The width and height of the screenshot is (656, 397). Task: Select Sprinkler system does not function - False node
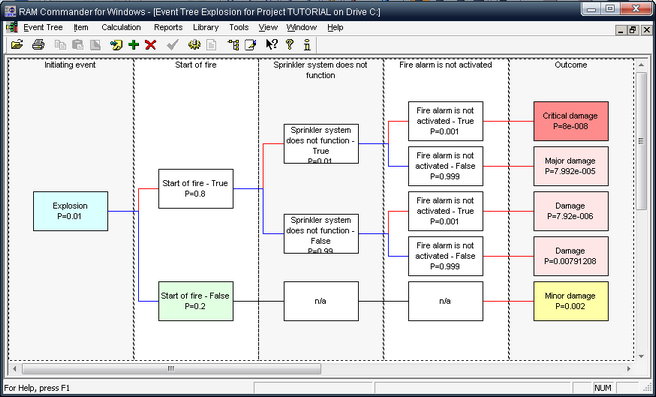coord(321,233)
